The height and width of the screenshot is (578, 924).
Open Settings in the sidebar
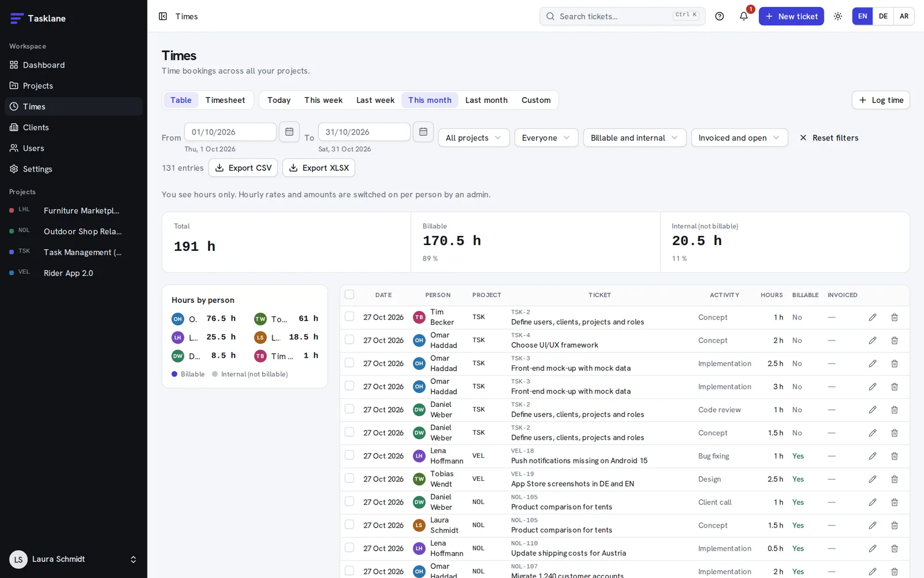pyautogui.click(x=73, y=169)
